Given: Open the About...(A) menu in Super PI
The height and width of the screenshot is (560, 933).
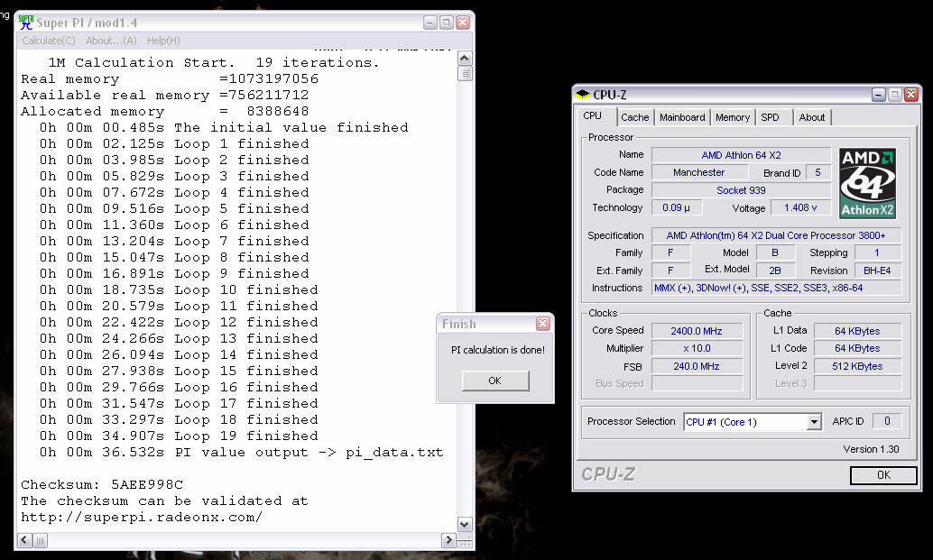Looking at the screenshot, I should [111, 41].
